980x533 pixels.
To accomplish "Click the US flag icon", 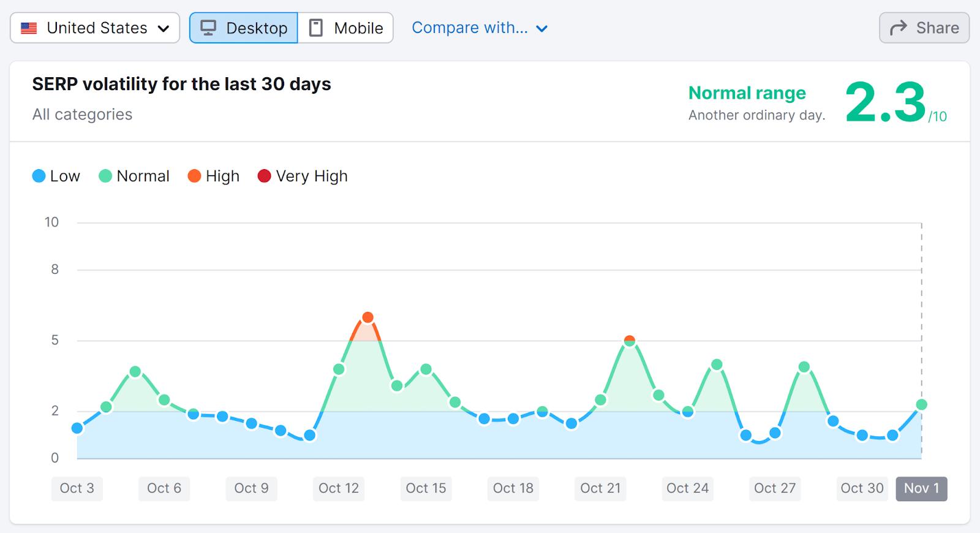I will [x=29, y=28].
